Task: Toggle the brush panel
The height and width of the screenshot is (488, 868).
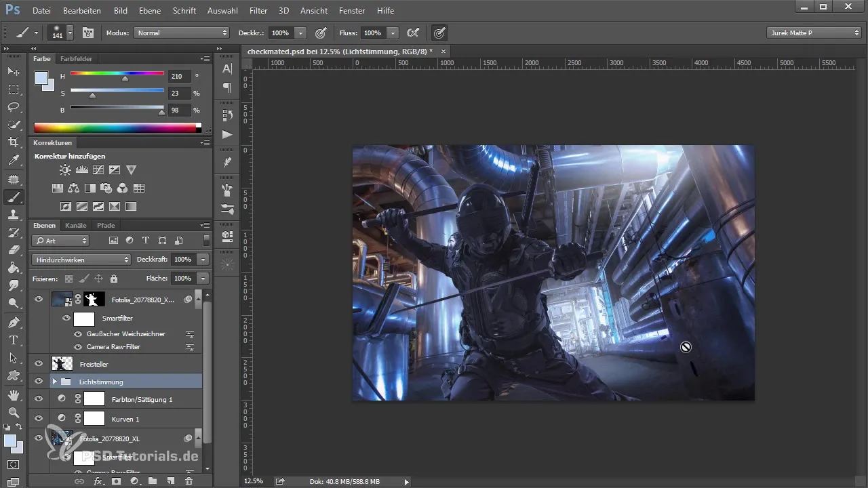Action: coord(88,33)
